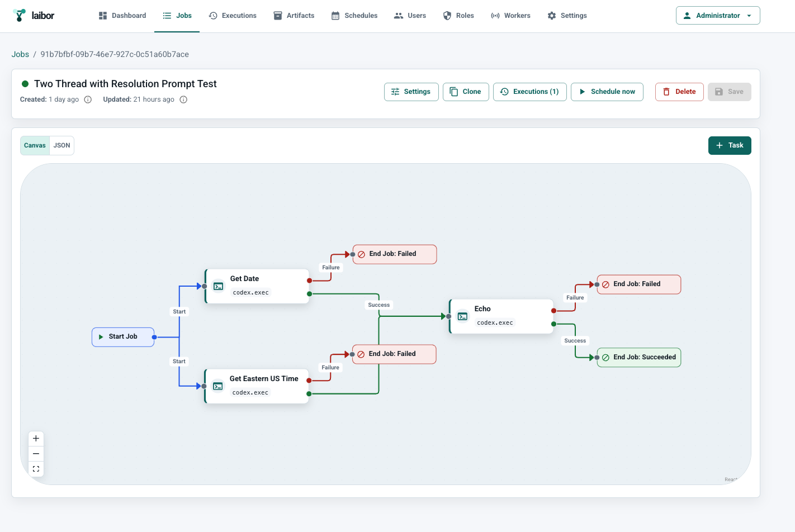View Executions (1) for this job

coord(529,92)
